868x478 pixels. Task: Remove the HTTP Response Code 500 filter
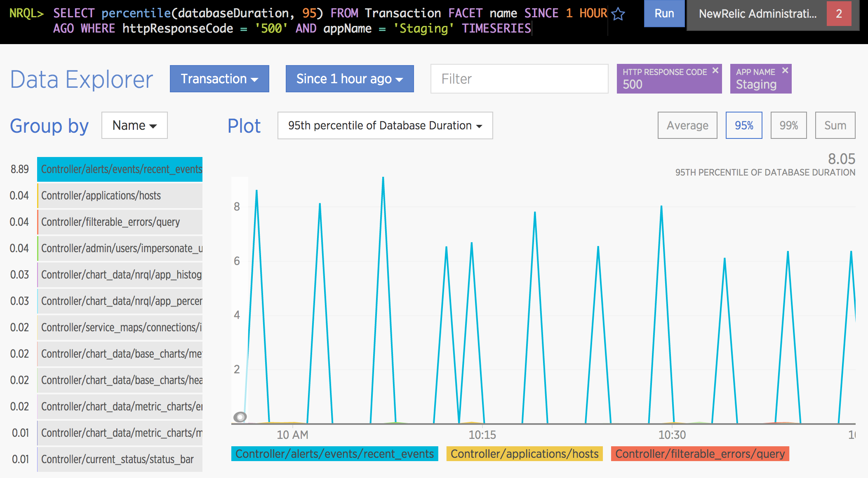(x=715, y=70)
